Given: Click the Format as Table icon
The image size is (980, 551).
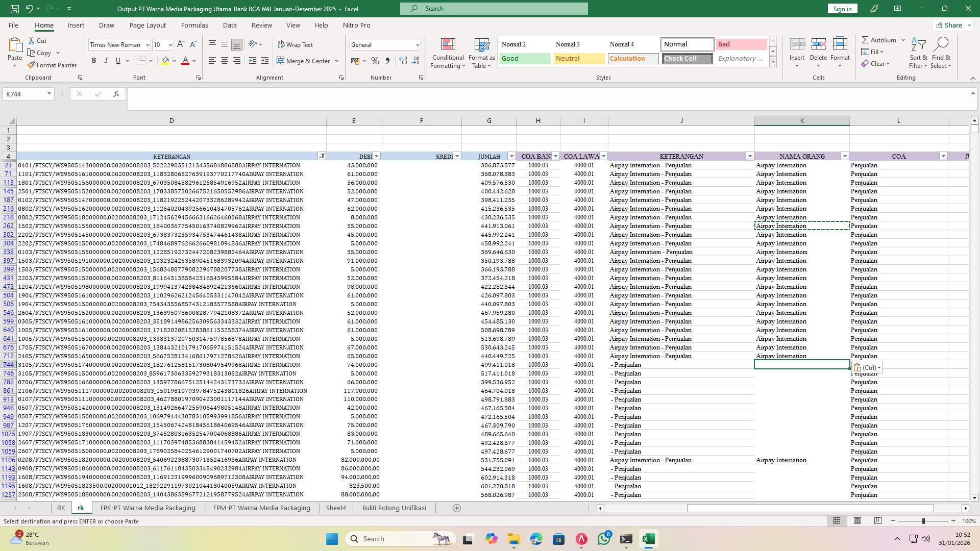Looking at the screenshot, I should point(480,53).
